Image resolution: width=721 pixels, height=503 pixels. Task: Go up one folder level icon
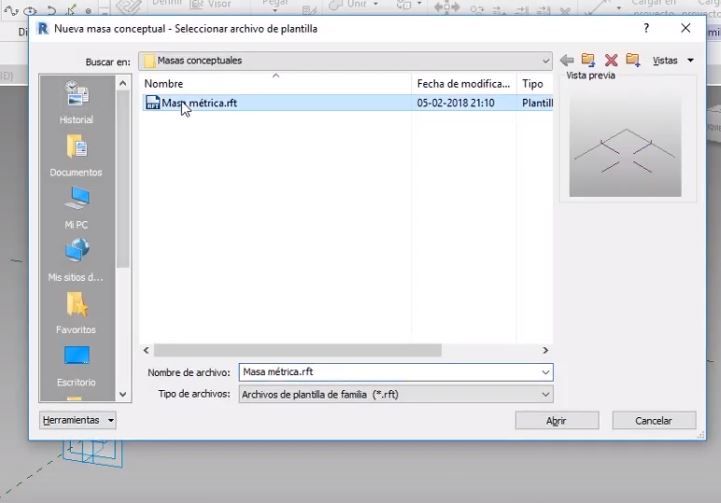point(588,60)
